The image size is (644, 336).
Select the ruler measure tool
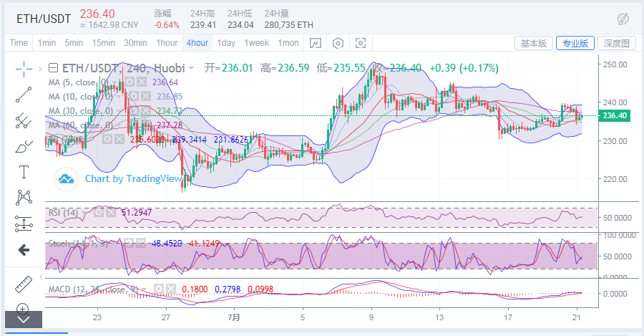pos(24,284)
